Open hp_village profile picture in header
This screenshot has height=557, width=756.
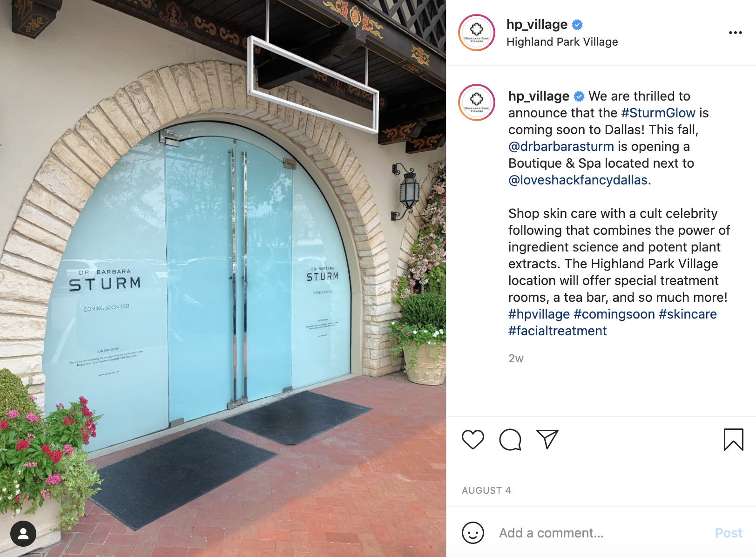477,33
